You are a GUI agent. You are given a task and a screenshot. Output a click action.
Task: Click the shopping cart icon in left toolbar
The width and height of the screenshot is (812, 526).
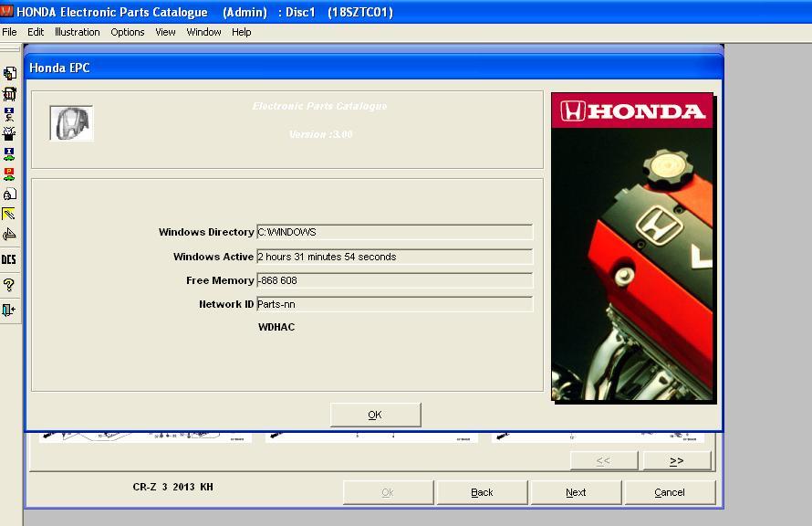(9, 94)
